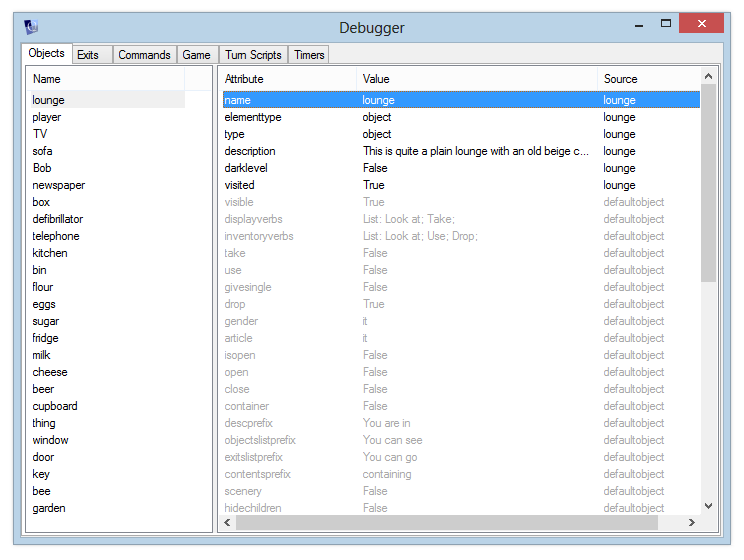Click the Value column header

tap(477, 79)
